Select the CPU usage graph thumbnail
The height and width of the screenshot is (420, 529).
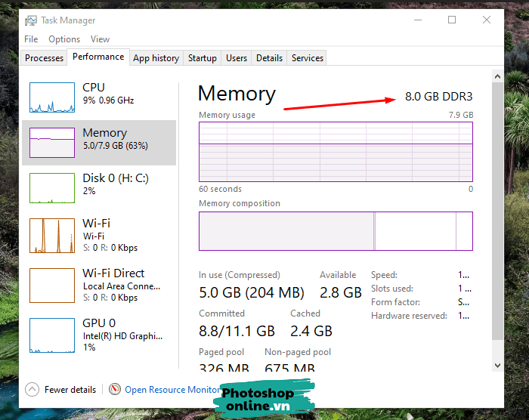pyautogui.click(x=52, y=97)
